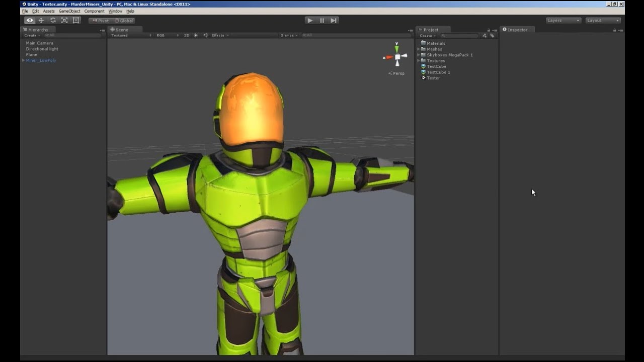Image resolution: width=644 pixels, height=362 pixels.
Task: Toggle the Project panel lock icon
Action: [489, 30]
